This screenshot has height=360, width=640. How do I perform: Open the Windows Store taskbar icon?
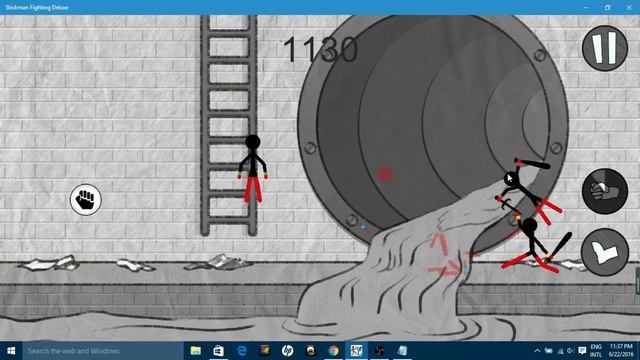(x=218, y=351)
